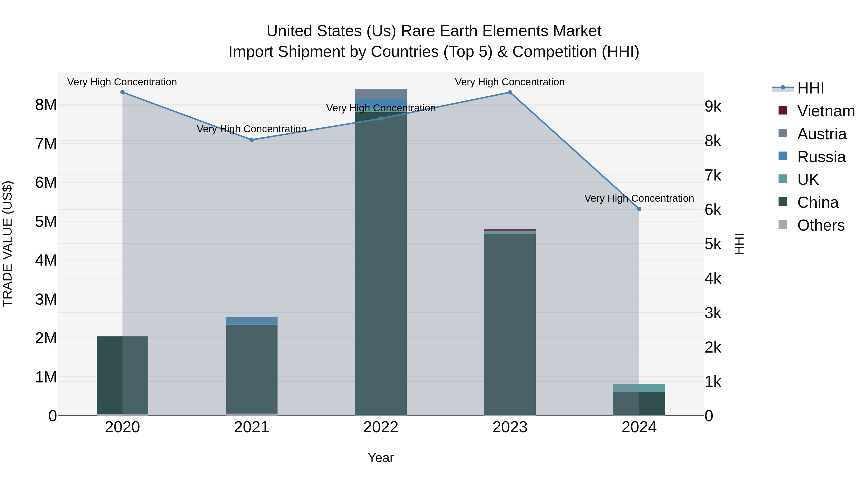Click the 6k HHI axis tick label
Screen dimensions: 868x488
pos(713,210)
